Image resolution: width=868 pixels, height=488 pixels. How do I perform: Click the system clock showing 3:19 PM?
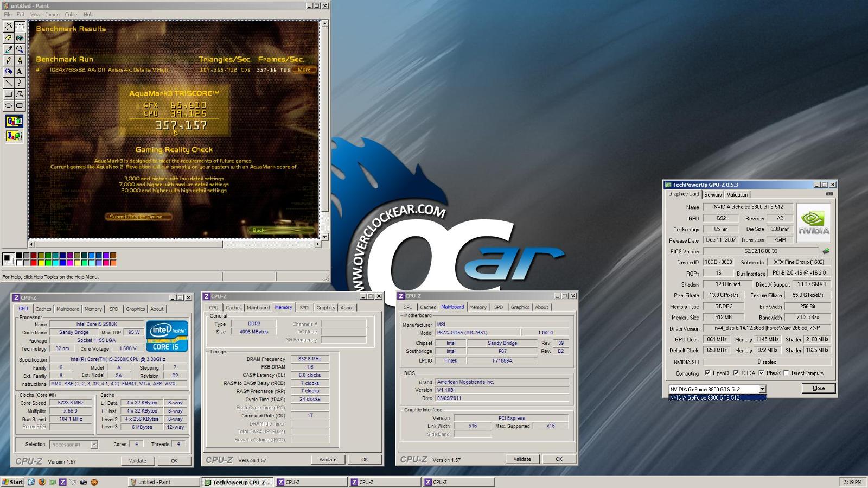pos(852,482)
